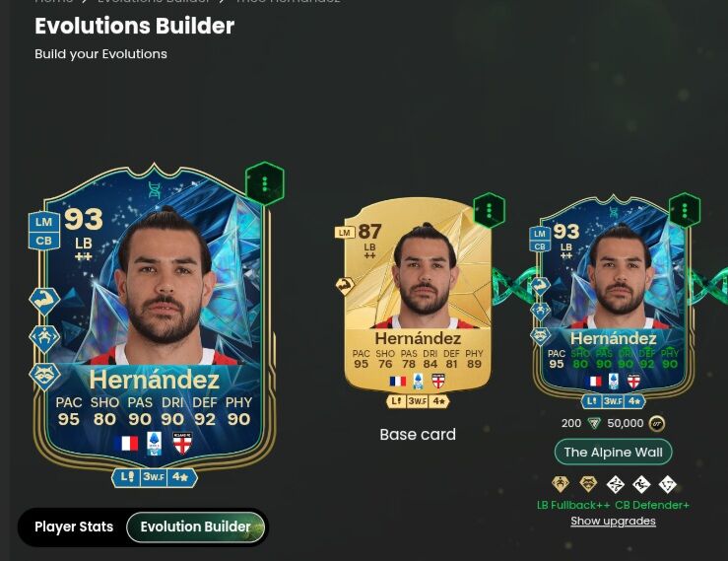The width and height of the screenshot is (728, 561).
Task: Click the last white diamond playstyle icon
Action: pyautogui.click(x=668, y=484)
